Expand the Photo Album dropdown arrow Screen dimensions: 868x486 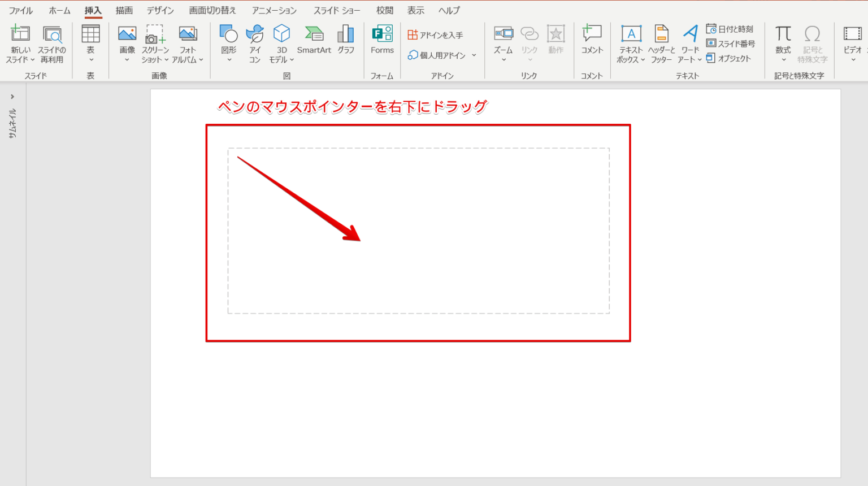click(201, 60)
